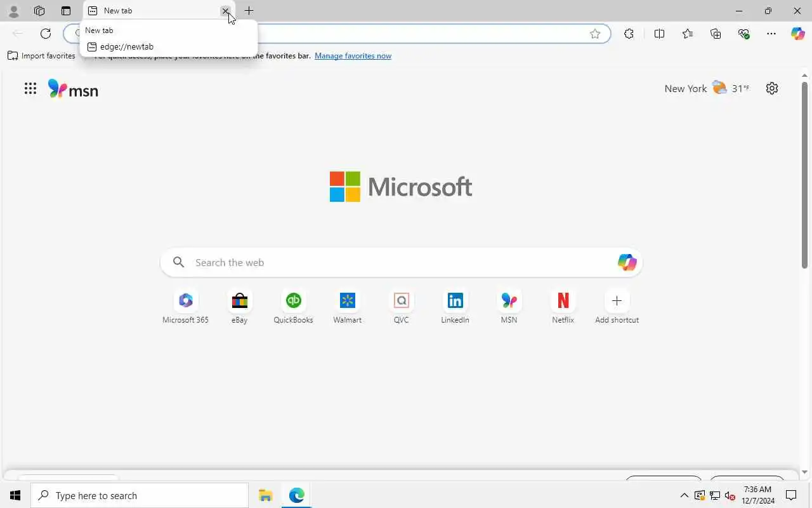
Task: Open the MSN shortcut tile
Action: (x=509, y=307)
